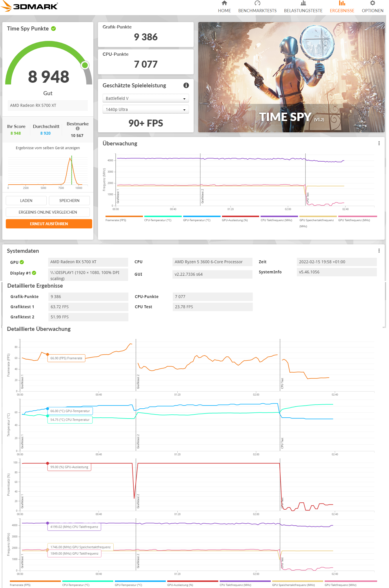Click info icon next to Geschätzte Spieleleistung
Image resolution: width=389 pixels, height=588 pixels.
pos(186,85)
